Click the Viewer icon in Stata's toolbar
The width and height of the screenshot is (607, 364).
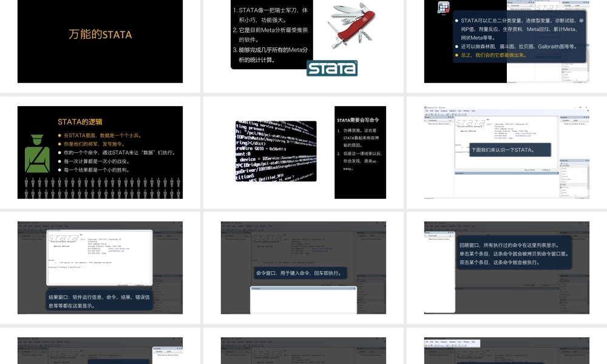(438, 114)
